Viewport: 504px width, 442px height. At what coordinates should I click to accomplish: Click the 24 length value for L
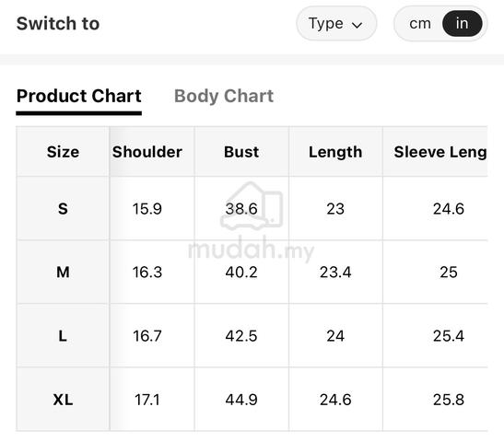coord(335,336)
